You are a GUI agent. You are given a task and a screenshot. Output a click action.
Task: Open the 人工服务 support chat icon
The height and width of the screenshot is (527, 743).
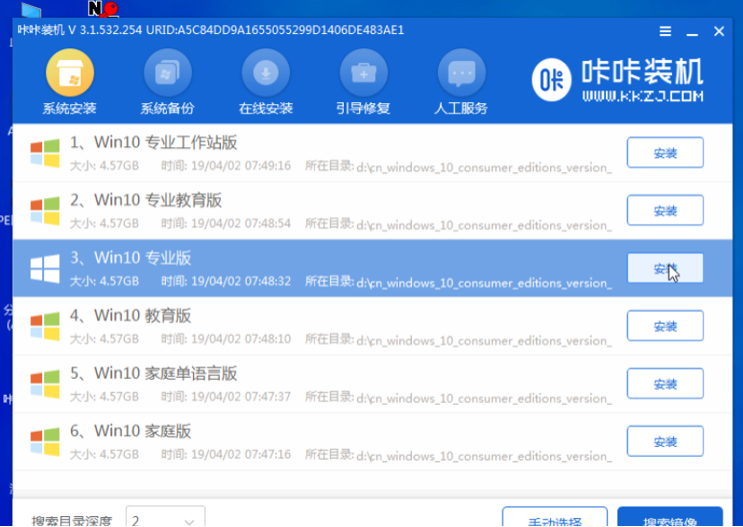[461, 73]
